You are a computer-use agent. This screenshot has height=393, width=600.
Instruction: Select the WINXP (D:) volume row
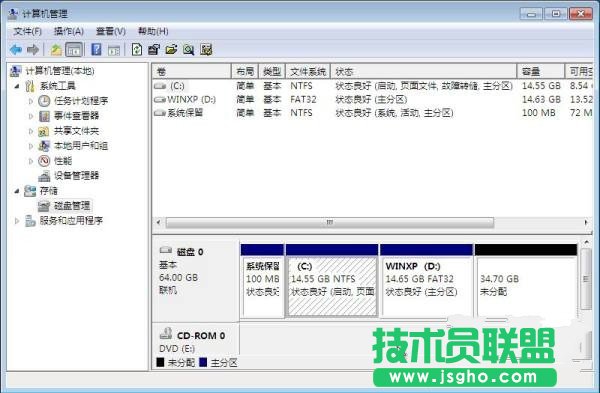[372, 99]
